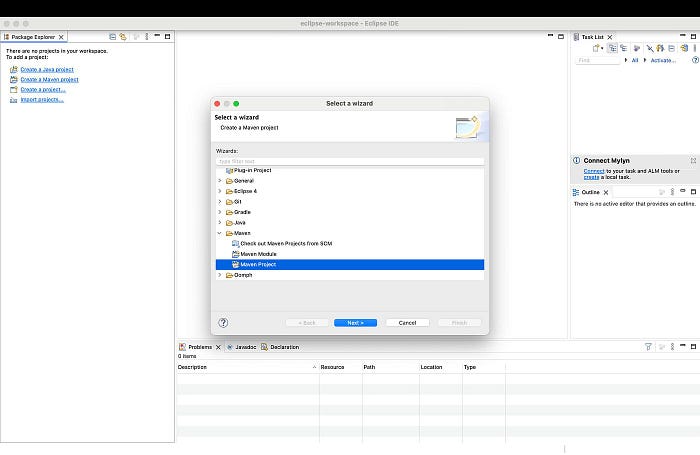Expand the Gradle folder

[x=220, y=212]
